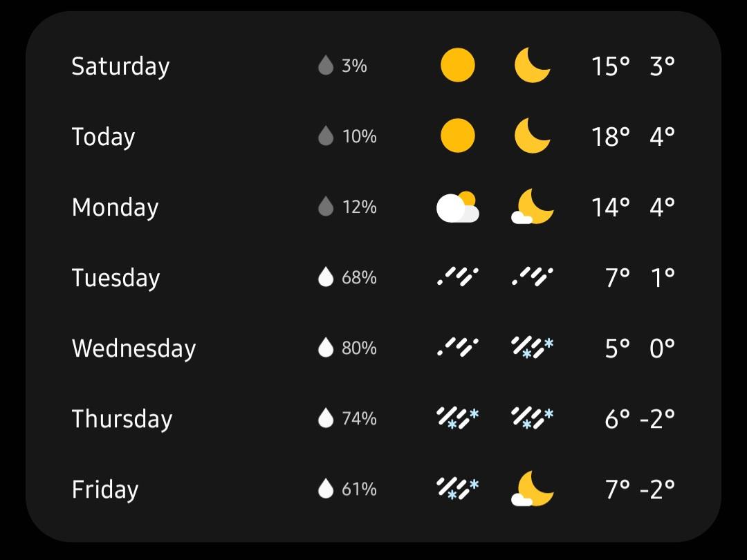
Task: Click the Tuesday forecast label
Action: tap(116, 277)
